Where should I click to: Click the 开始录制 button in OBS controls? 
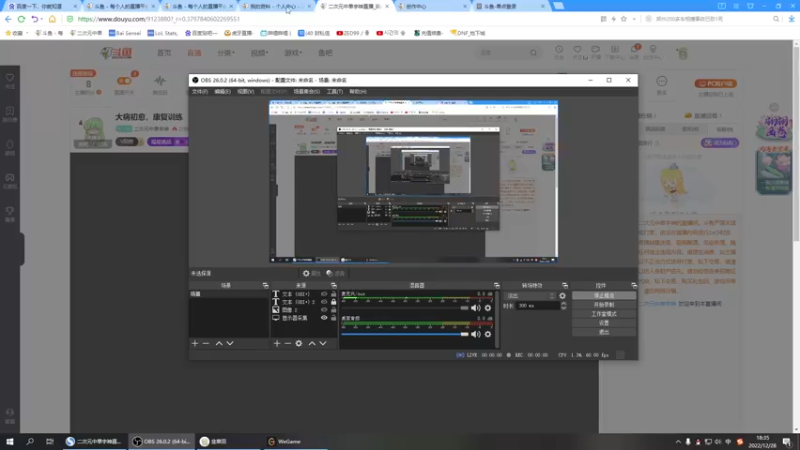604,305
